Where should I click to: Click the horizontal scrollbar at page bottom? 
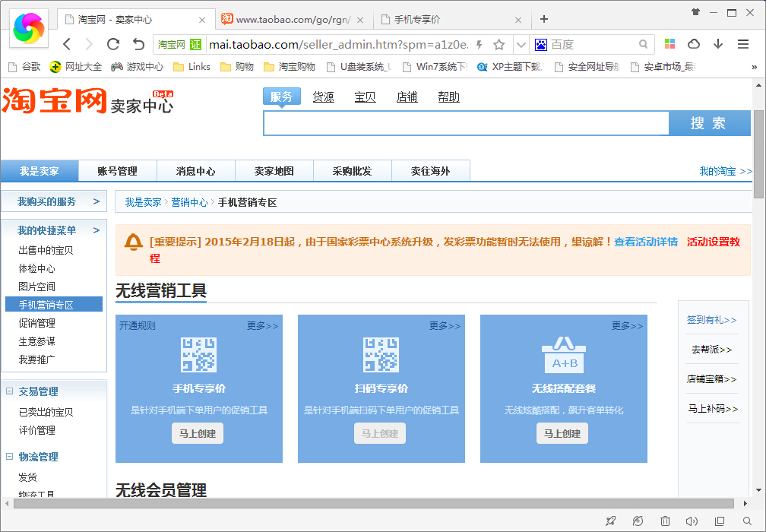point(374,503)
